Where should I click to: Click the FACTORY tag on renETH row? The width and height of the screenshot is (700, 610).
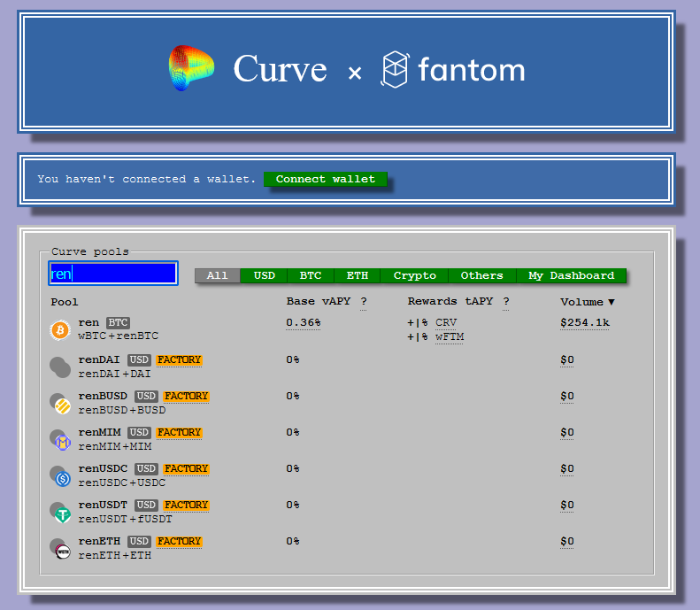[179, 541]
